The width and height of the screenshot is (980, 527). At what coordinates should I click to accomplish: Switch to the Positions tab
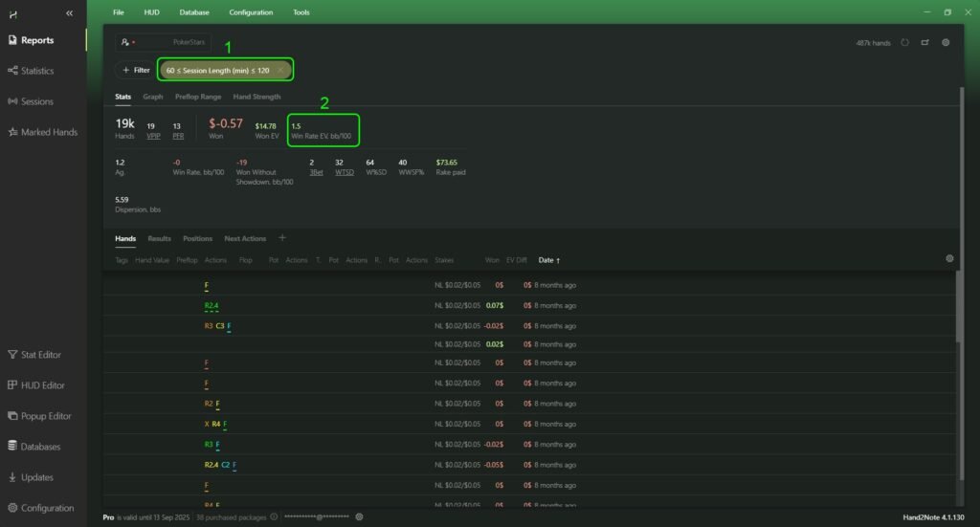197,238
